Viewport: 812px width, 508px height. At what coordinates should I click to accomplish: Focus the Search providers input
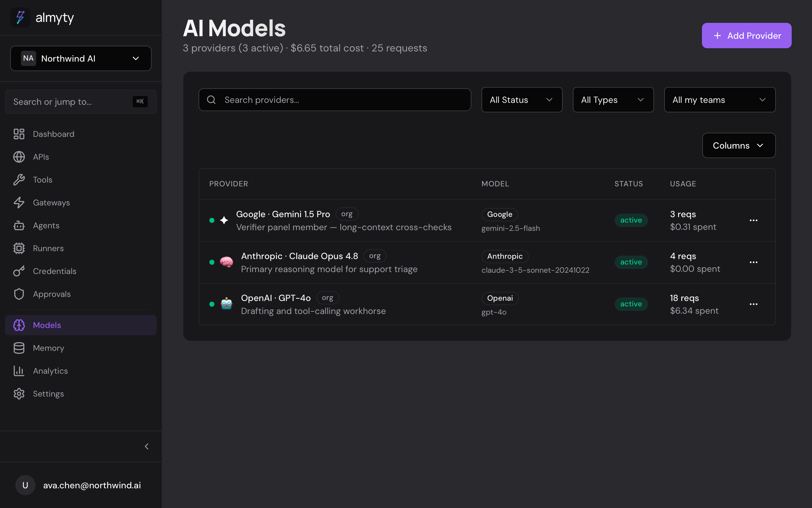coord(335,100)
